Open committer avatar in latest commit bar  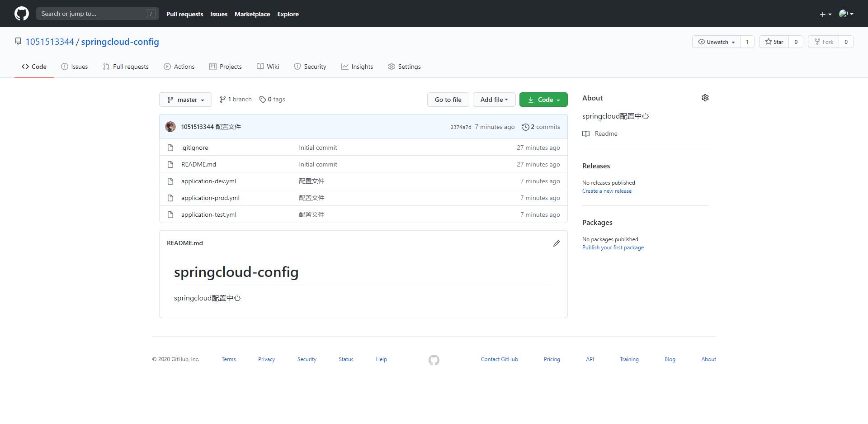click(170, 127)
